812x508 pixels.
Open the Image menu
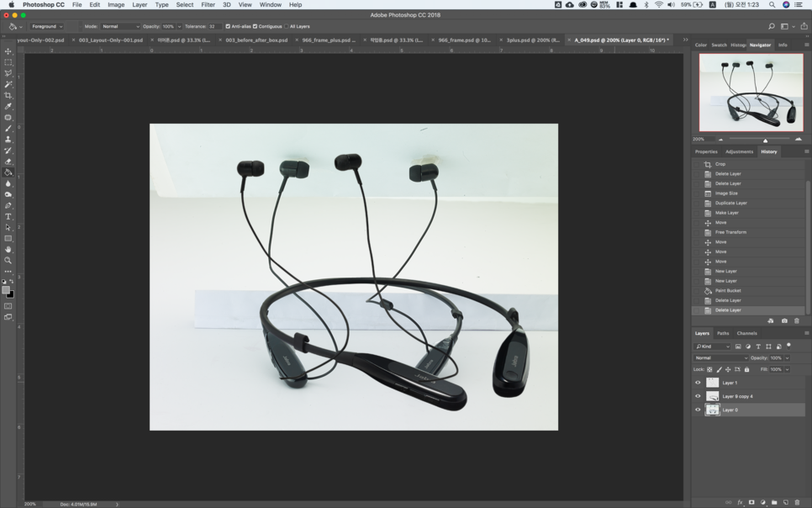point(115,5)
